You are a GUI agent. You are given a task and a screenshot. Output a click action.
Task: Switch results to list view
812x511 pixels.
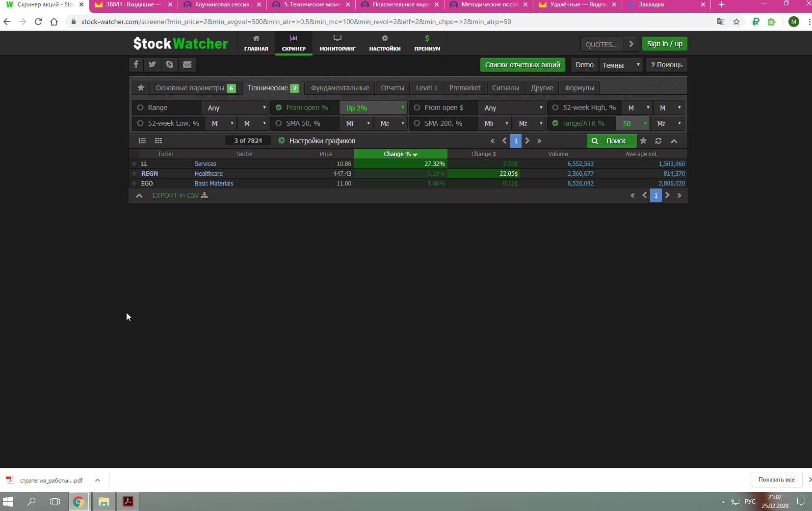point(142,141)
